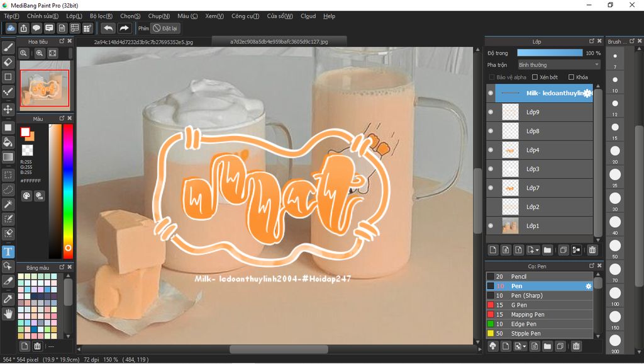
Task: Select the Lớp1 layer thumbnail
Action: [x=511, y=226]
